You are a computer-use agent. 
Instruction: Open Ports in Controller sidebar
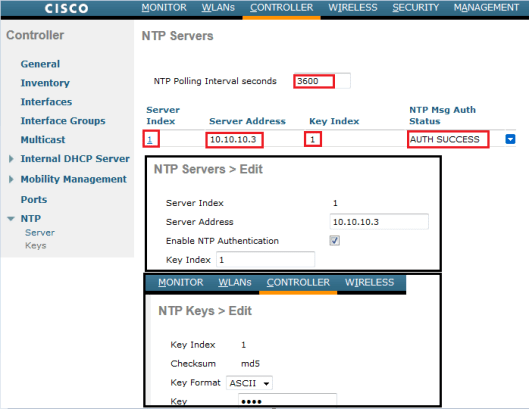tap(34, 199)
